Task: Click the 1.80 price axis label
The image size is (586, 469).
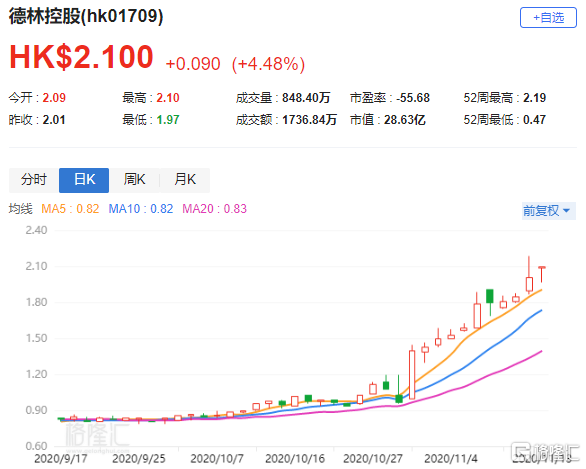Action: click(36, 302)
